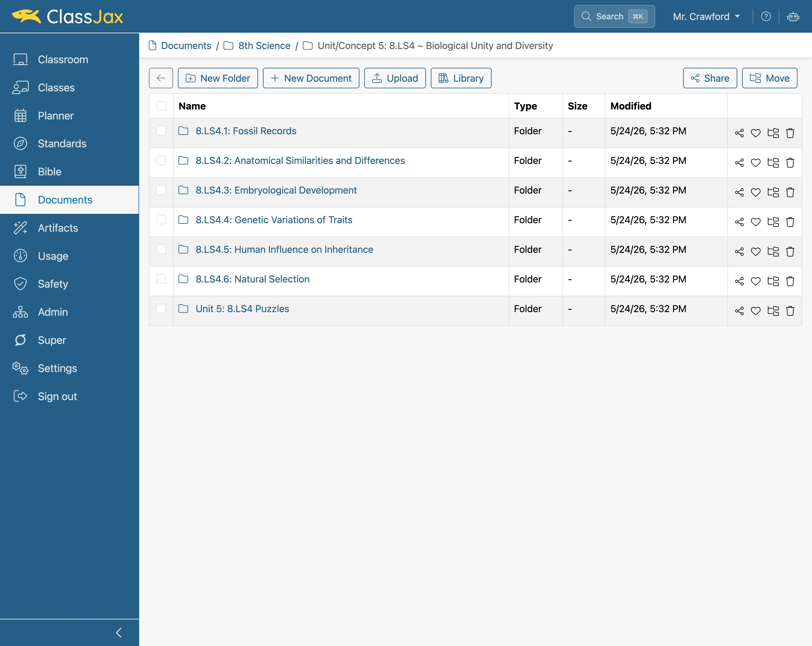Check the box for 8.LS4.4: Genetic Variations
Screen dimensions: 812x646
(x=161, y=220)
